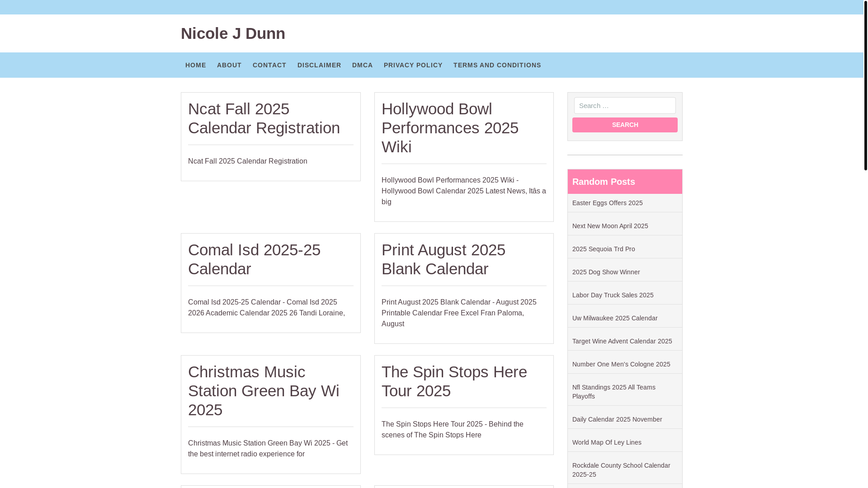The width and height of the screenshot is (868, 488).
Task: Open Print August 2025 Blank Calendar post
Action: (443, 259)
